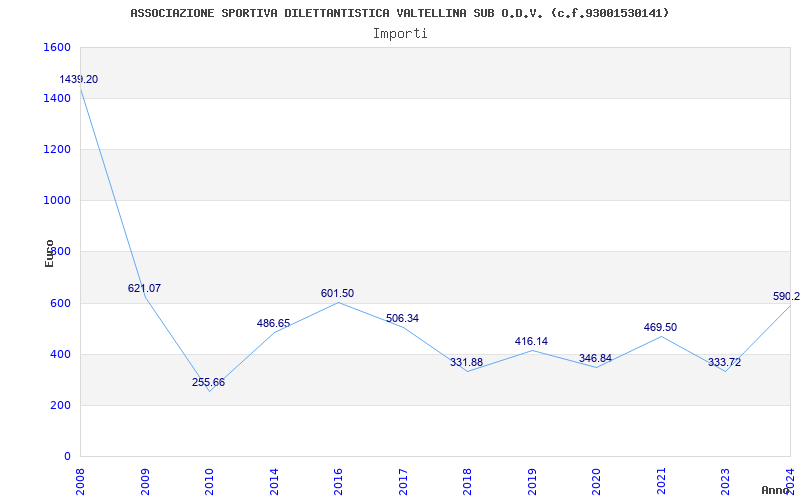Click the 1600 y-axis tick label
The image size is (800, 500).
point(57,47)
